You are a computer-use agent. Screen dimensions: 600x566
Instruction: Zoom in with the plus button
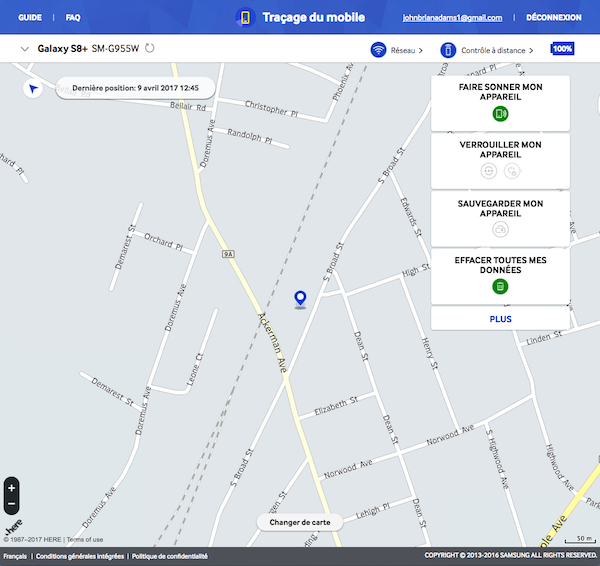pyautogui.click(x=11, y=488)
